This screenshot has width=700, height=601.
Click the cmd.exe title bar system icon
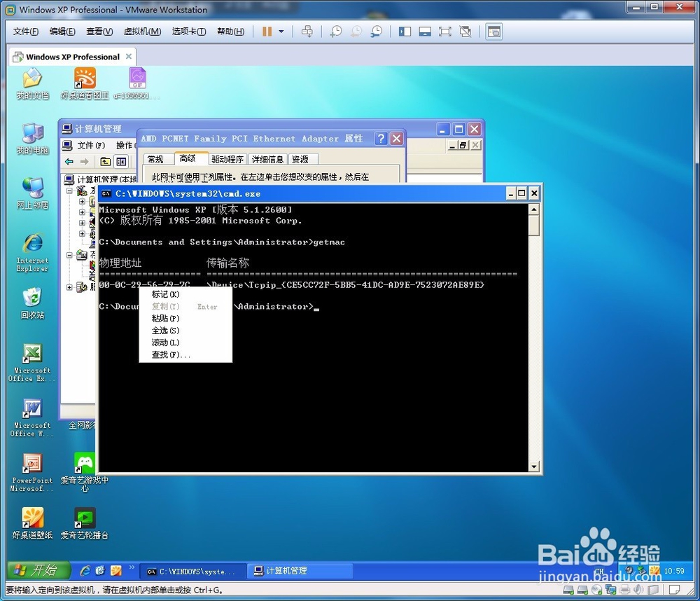click(106, 193)
